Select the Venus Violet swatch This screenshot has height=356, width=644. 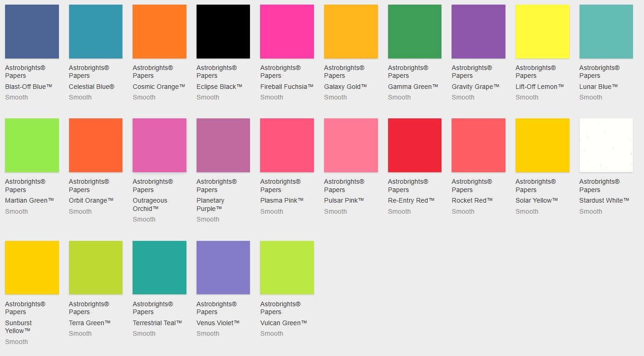[223, 268]
